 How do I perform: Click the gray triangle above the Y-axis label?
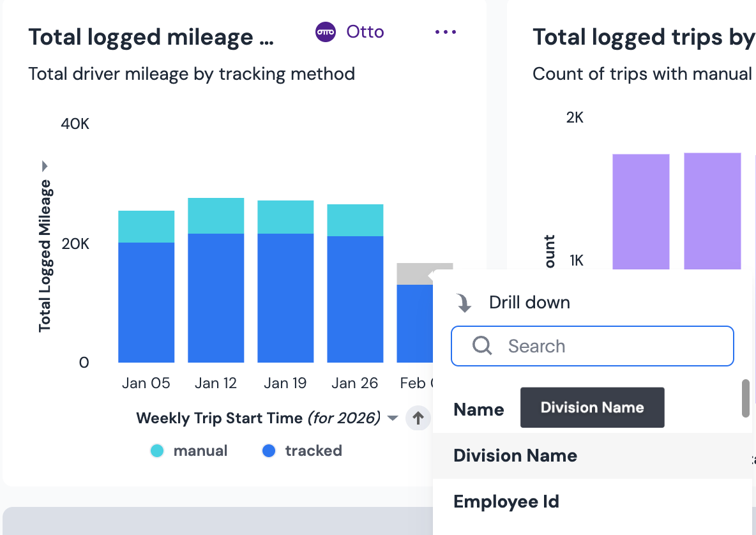tap(44, 166)
